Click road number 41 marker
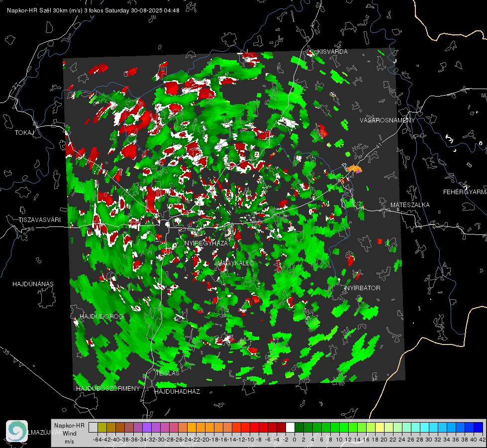Screen dimensions: 487x448 pyautogui.click(x=378, y=145)
